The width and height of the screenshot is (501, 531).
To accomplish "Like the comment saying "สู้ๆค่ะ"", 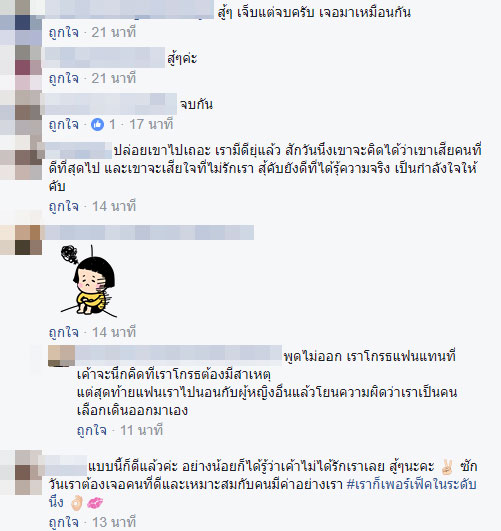I will pos(64,79).
